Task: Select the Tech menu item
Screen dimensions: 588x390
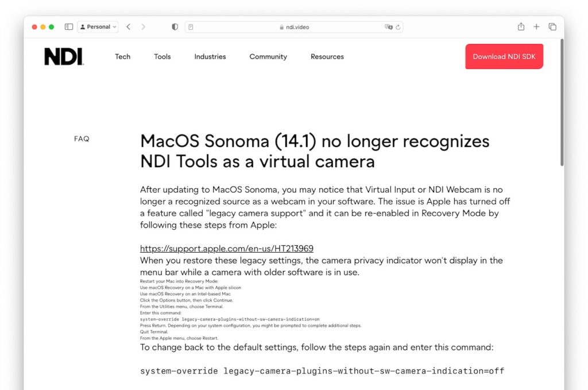Action: tap(122, 56)
